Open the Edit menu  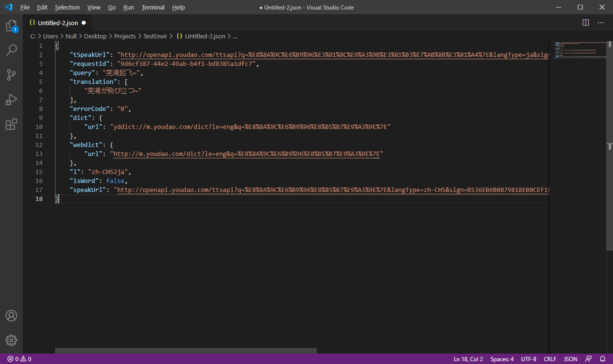tap(42, 7)
